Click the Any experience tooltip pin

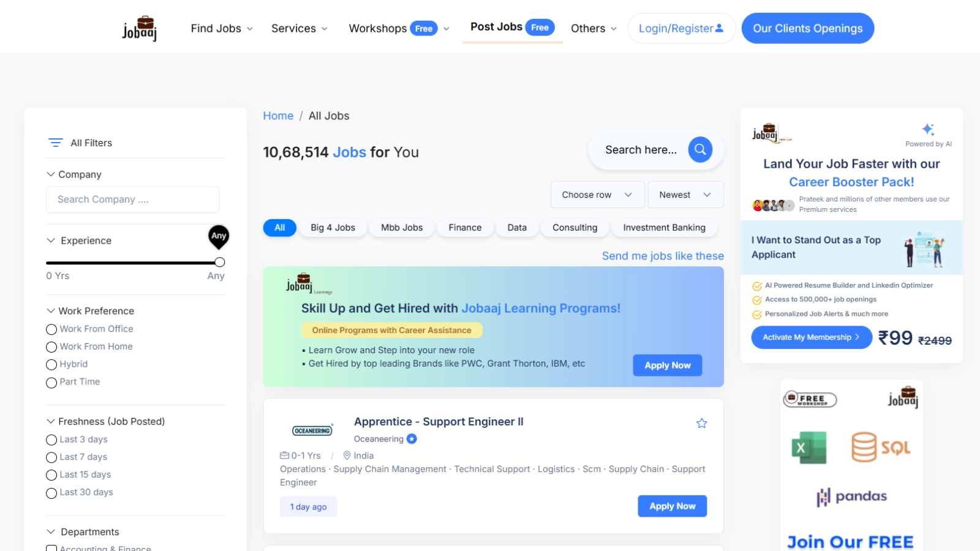(219, 237)
